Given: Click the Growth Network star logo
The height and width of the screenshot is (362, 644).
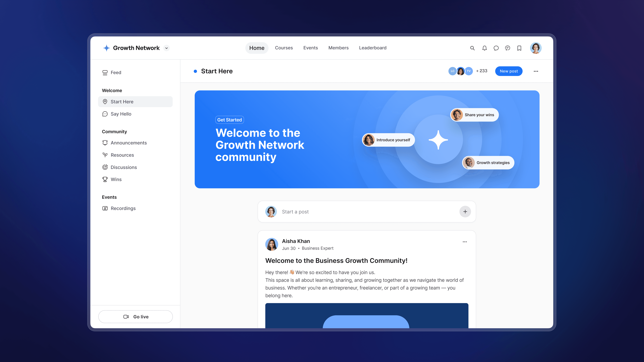Looking at the screenshot, I should pos(107,48).
